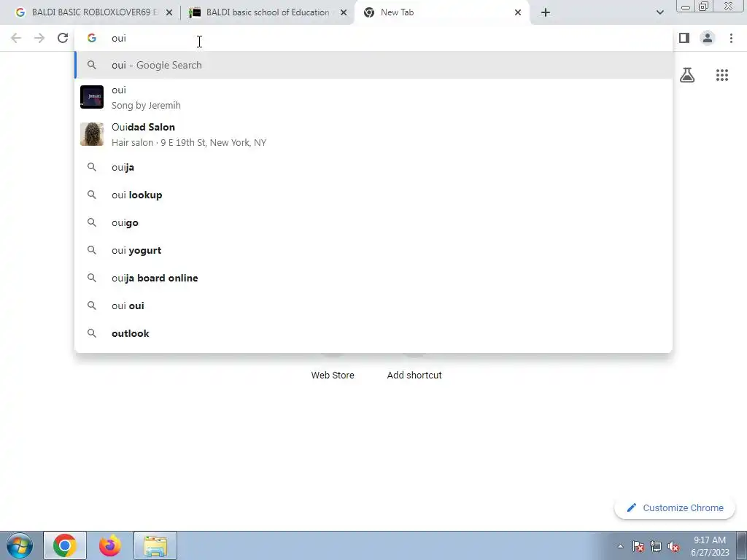
Task: Click the Ouidad Salon hair thumbnail
Action: (x=91, y=134)
